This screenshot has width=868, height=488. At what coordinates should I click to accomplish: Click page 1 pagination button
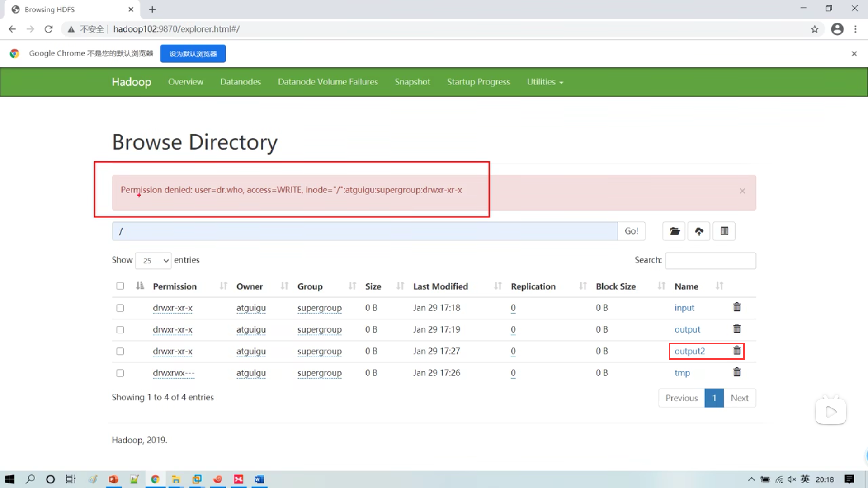pyautogui.click(x=714, y=398)
